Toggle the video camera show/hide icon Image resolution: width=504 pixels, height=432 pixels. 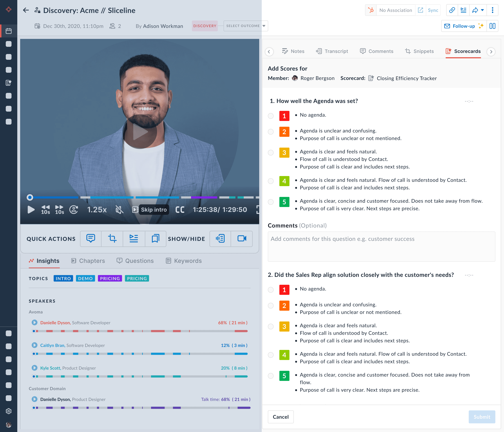coord(242,239)
